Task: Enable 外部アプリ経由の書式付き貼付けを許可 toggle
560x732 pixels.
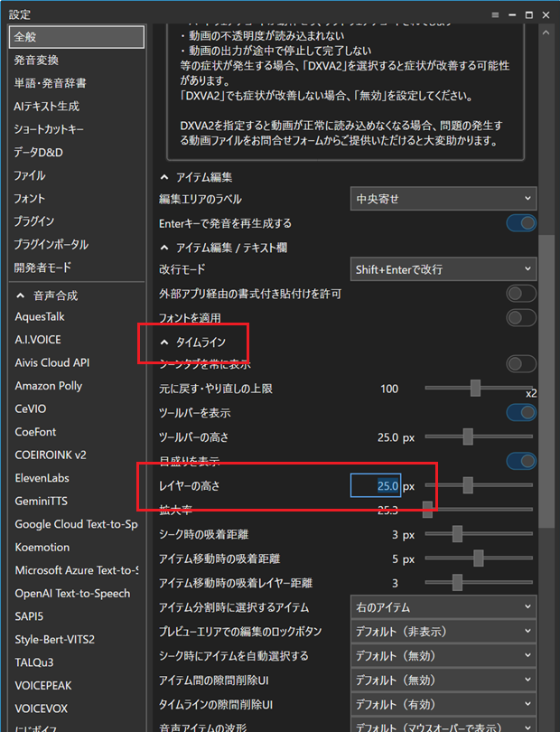Action: (520, 294)
